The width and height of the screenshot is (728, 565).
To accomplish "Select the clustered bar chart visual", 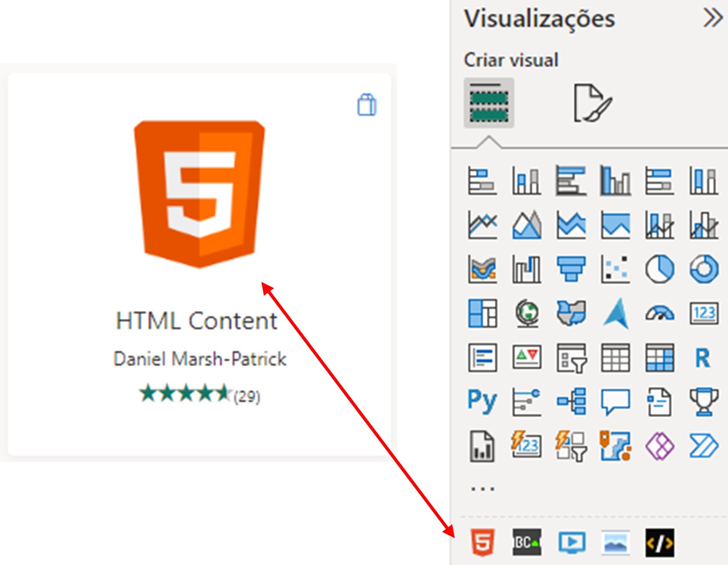I will click(x=571, y=180).
